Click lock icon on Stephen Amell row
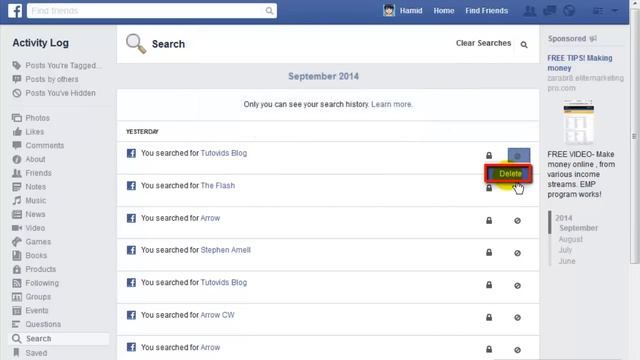The height and width of the screenshot is (360, 640). pyautogui.click(x=489, y=253)
